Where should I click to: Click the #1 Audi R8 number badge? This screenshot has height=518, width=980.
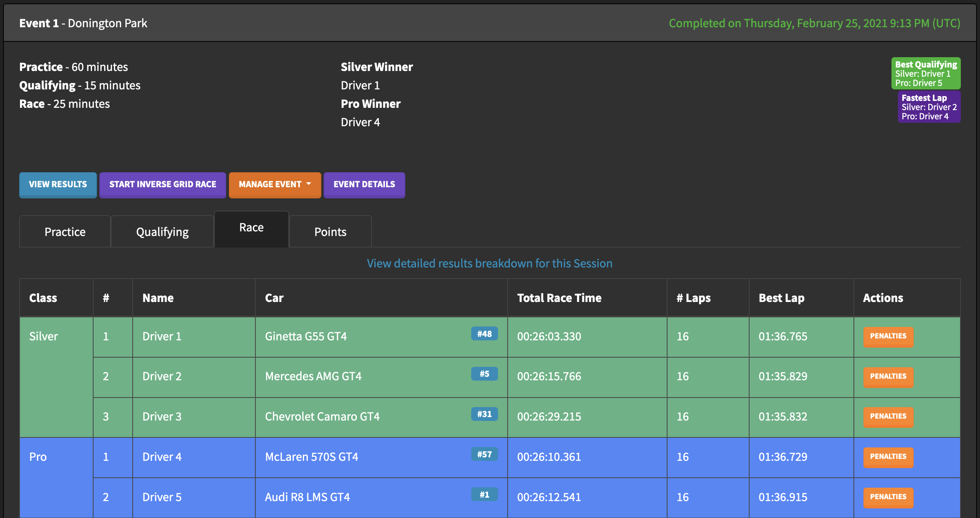484,495
